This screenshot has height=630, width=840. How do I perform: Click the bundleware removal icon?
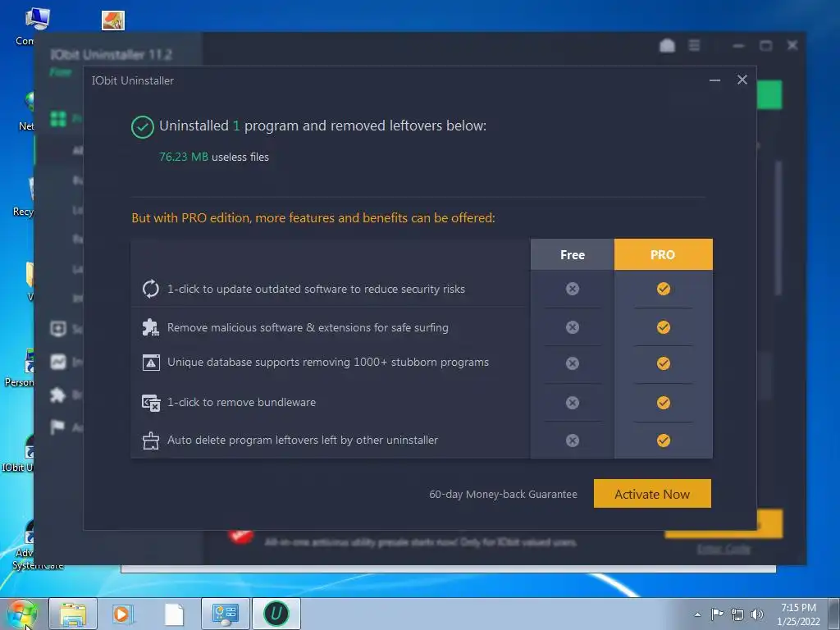click(x=151, y=402)
